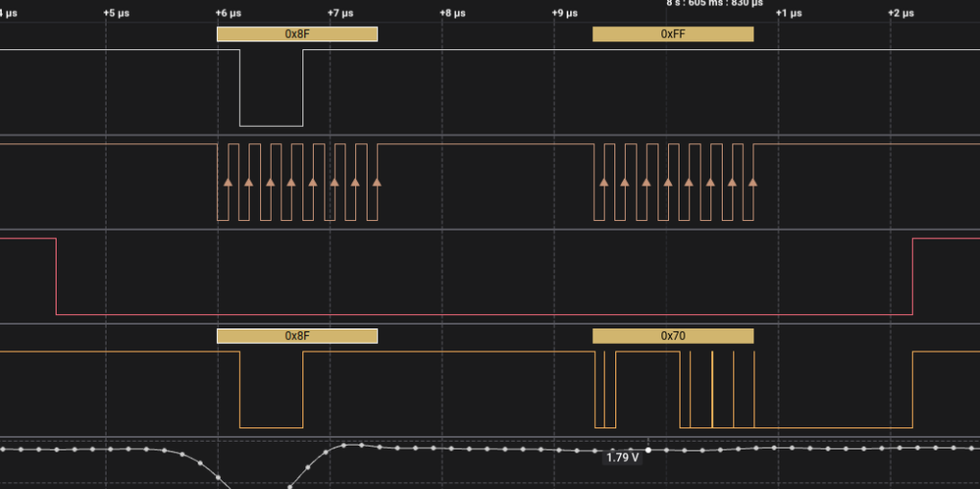This screenshot has height=489, width=980.
Task: Select the 0xFF decoded byte bubble
Action: coord(673,34)
